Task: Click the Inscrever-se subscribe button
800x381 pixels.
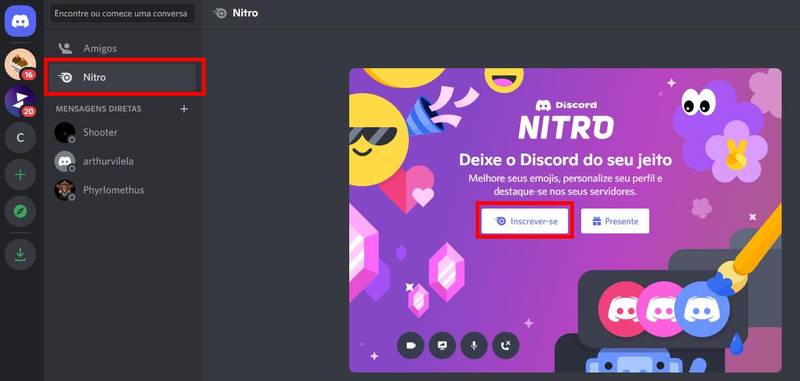Action: (524, 221)
